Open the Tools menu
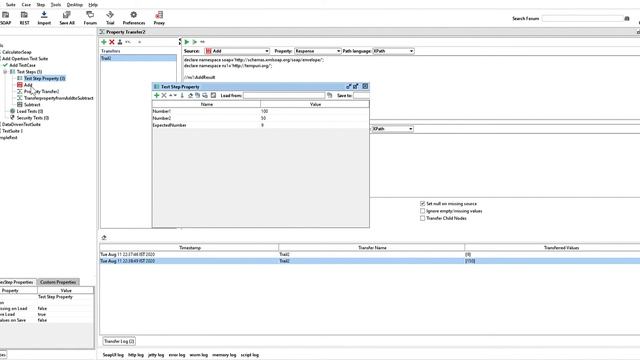Viewport: 640px width, 360px height. tap(56, 5)
